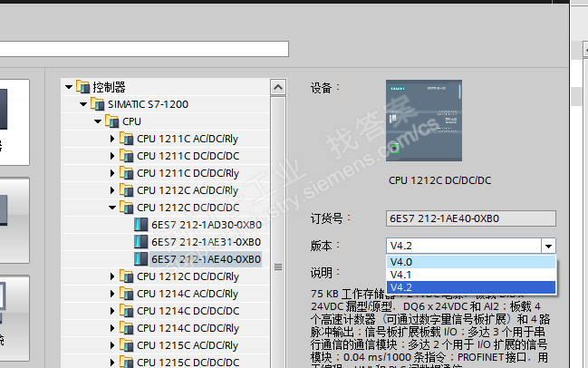The height and width of the screenshot is (368, 588).
Task: Click the 控制器 folder icon
Action: pos(82,87)
